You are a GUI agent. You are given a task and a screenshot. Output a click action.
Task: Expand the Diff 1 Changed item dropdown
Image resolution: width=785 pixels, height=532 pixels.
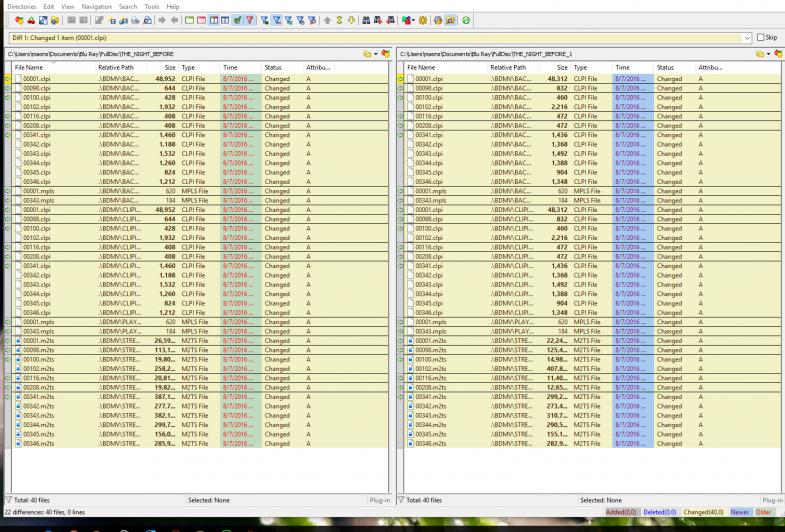coord(747,38)
